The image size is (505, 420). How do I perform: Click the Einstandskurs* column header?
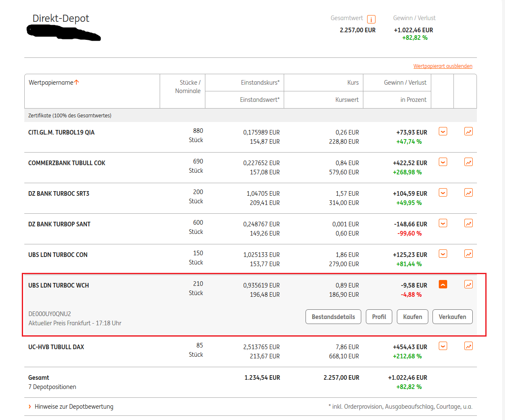(260, 83)
